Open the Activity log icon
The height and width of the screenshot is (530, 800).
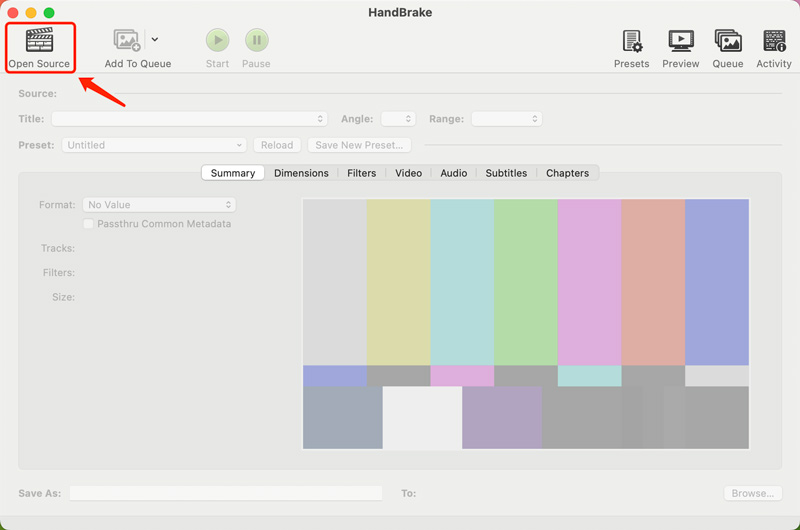pos(774,41)
